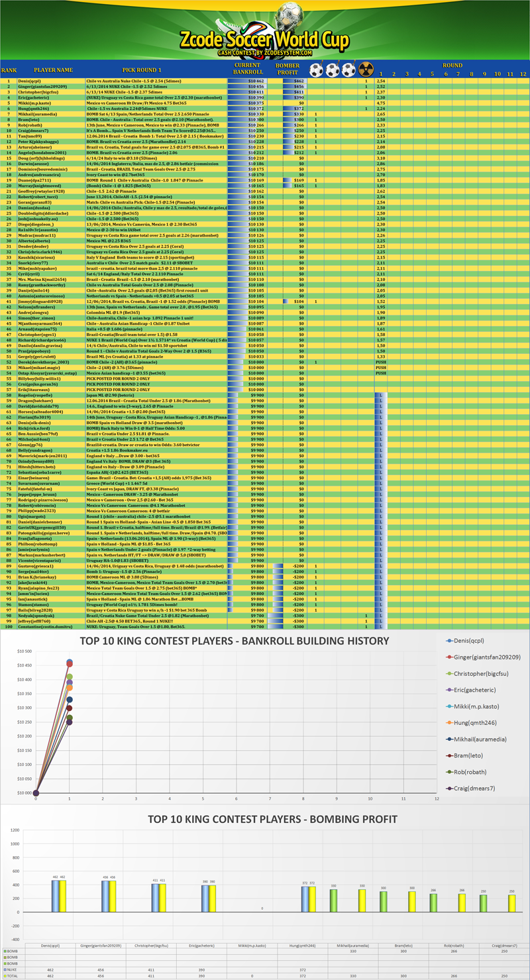Click round number 12 in the header
This screenshot has width=530, height=980.
click(x=523, y=74)
